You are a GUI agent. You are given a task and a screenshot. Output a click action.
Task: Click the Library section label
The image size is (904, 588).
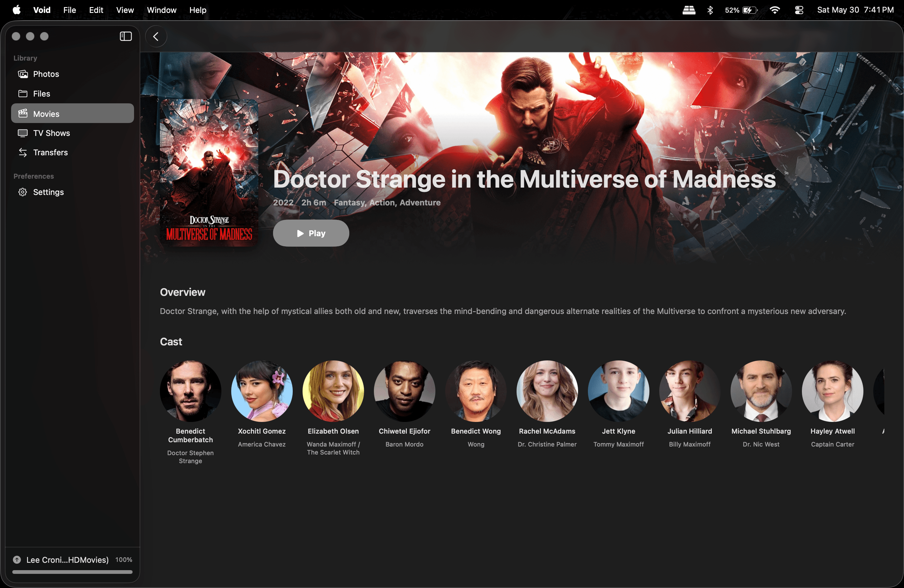coord(26,58)
